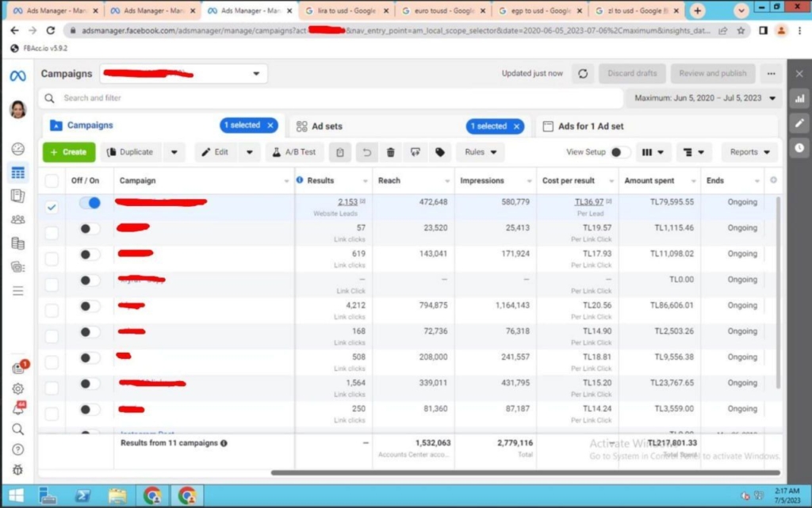Open the date range selector dropdown

pyautogui.click(x=705, y=98)
